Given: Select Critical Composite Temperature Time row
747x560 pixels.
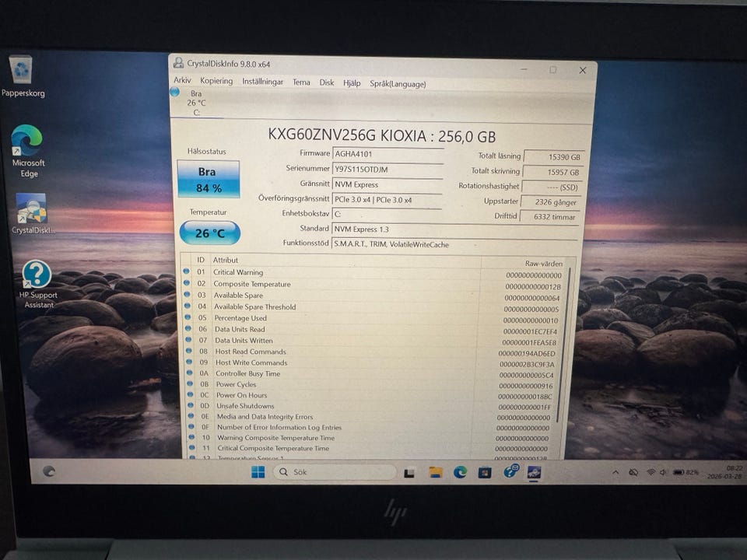Looking at the screenshot, I should (371, 448).
